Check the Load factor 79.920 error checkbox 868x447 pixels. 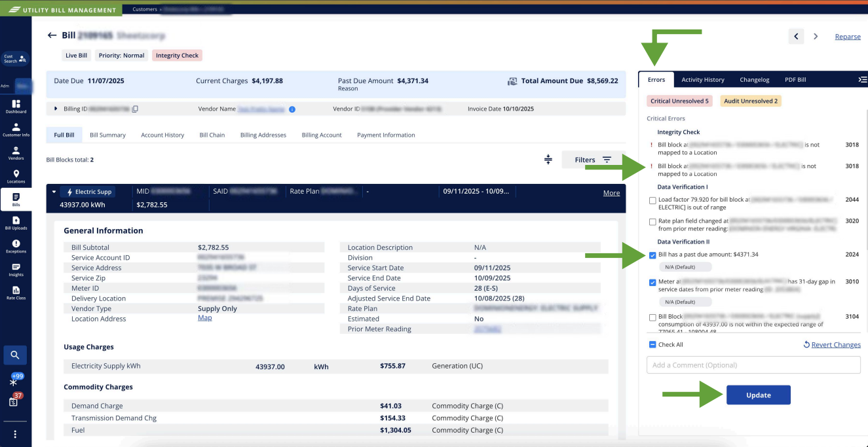(652, 200)
